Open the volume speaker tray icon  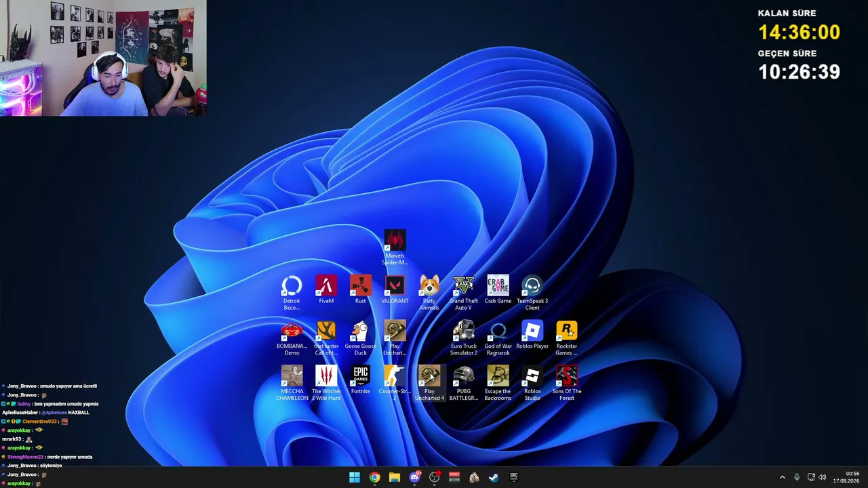pos(823,477)
